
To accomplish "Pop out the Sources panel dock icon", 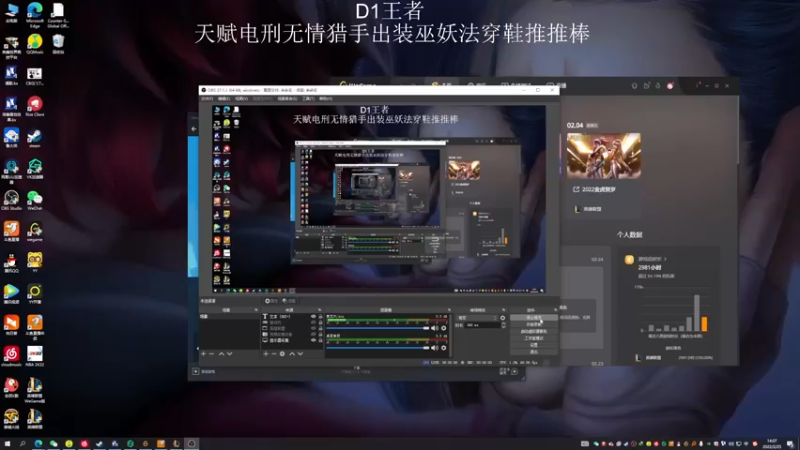I will click(320, 310).
